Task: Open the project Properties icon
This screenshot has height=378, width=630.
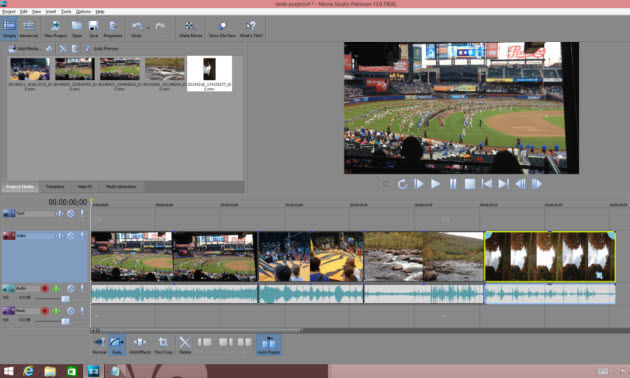Action: click(x=113, y=29)
